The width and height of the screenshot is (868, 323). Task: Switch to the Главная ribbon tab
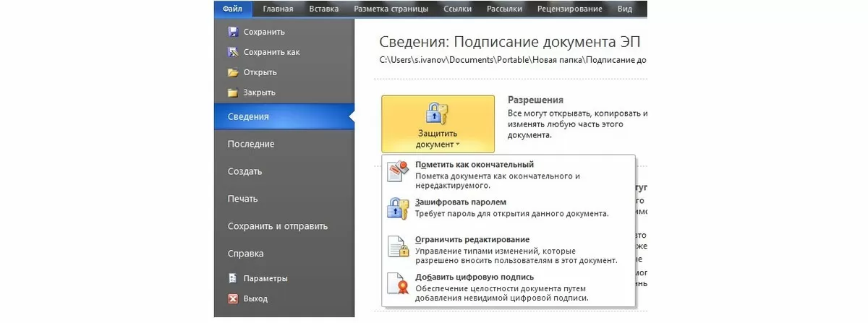(278, 9)
